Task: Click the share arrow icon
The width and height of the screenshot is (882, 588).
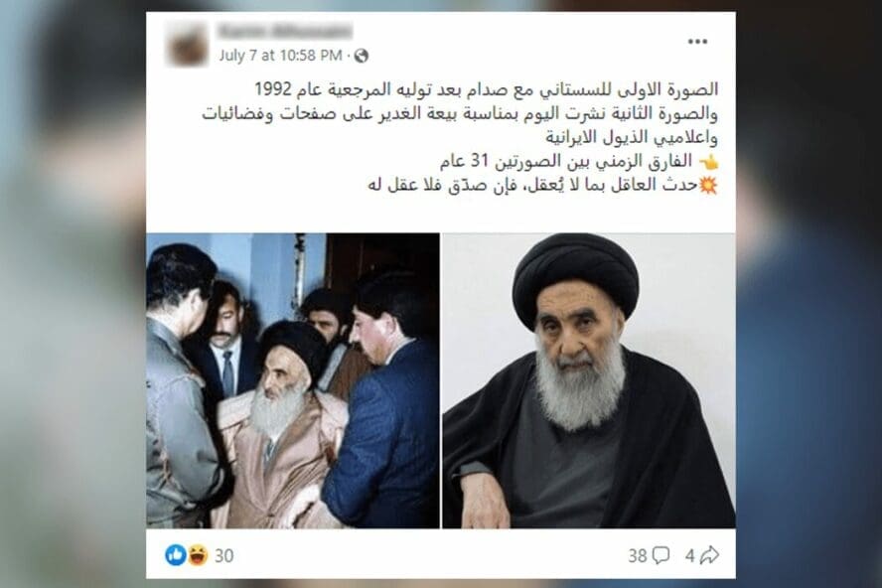Action: point(710,555)
